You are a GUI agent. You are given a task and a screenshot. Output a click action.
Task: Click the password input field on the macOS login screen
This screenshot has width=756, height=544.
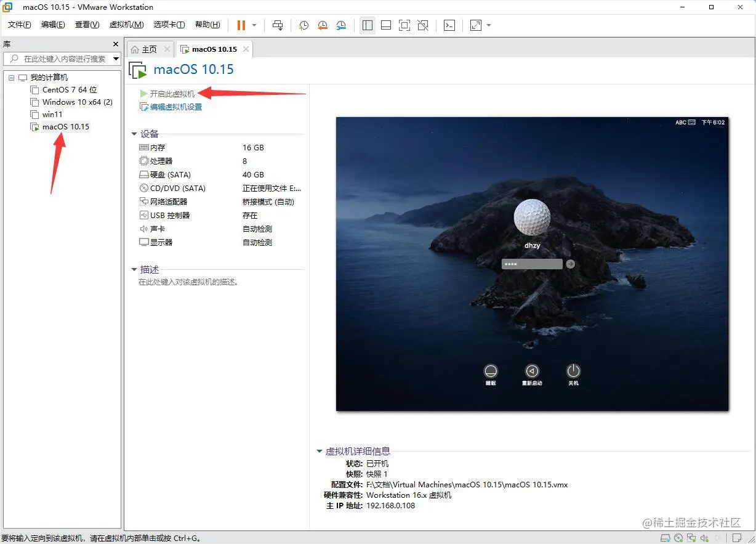531,264
